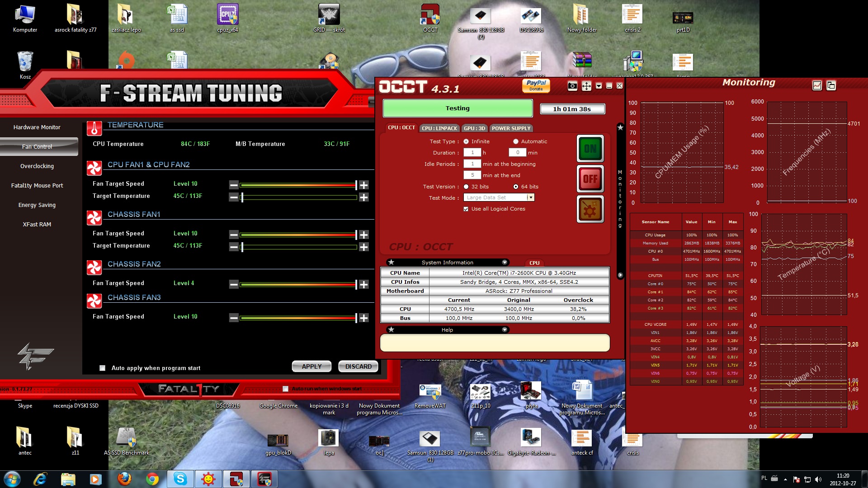868x488 pixels.
Task: Click the green Testing status button
Action: (458, 108)
